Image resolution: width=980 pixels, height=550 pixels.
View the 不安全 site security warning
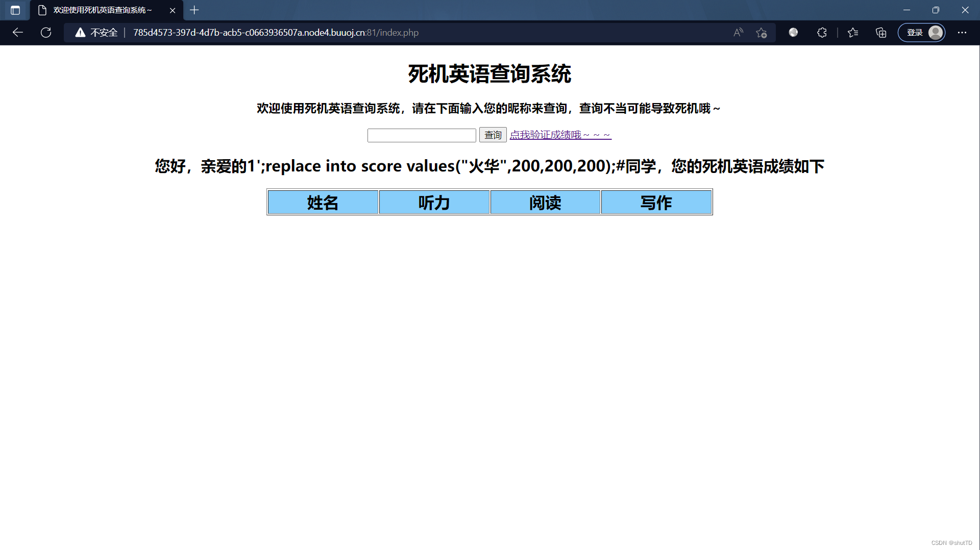pyautogui.click(x=96, y=32)
